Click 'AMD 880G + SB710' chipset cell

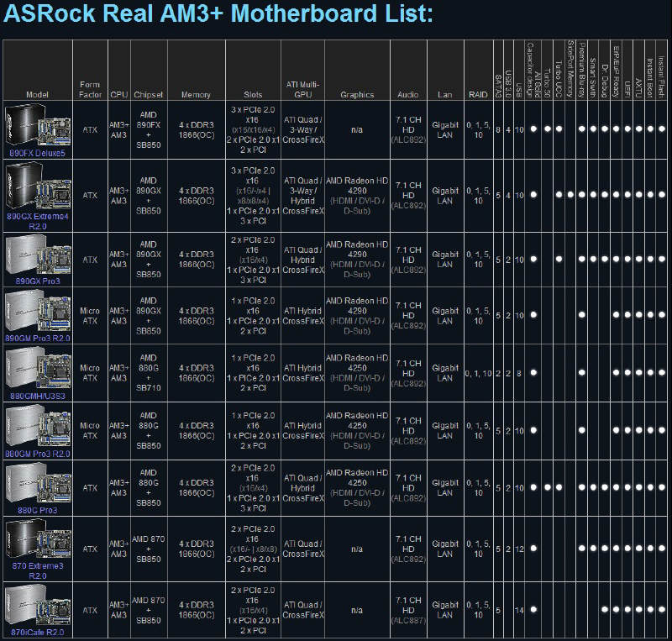click(x=149, y=373)
